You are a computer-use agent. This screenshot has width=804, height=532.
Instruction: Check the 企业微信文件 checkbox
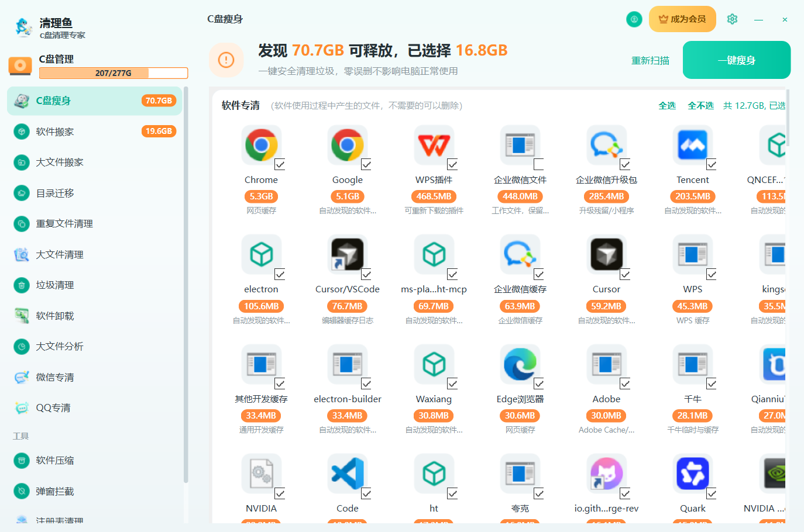click(x=539, y=164)
